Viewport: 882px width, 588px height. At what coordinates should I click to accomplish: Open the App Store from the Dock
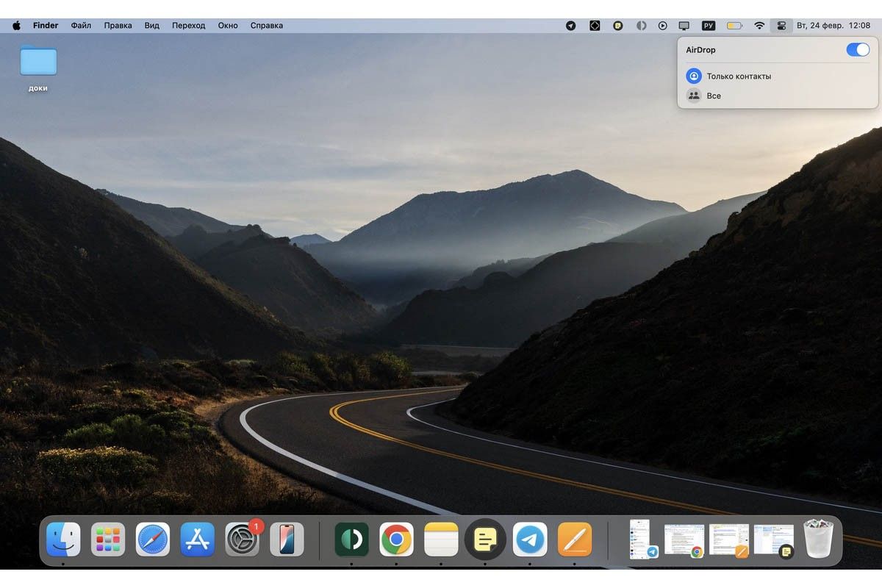coord(197,540)
